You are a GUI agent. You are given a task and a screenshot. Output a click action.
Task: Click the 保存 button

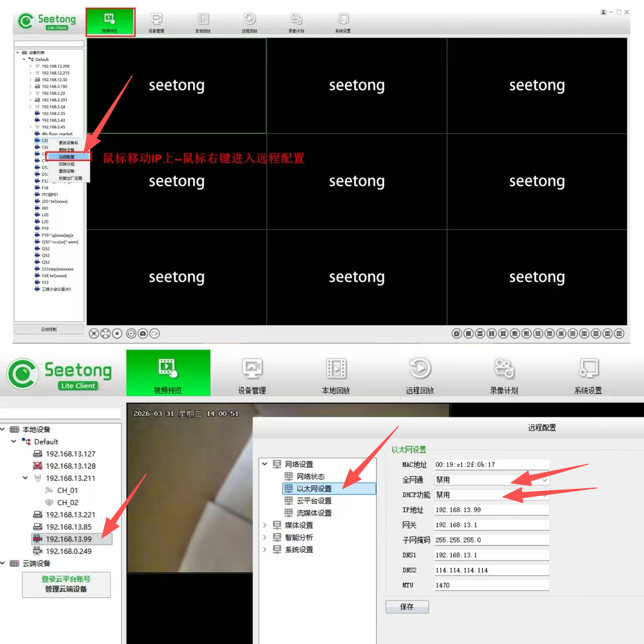[x=407, y=607]
